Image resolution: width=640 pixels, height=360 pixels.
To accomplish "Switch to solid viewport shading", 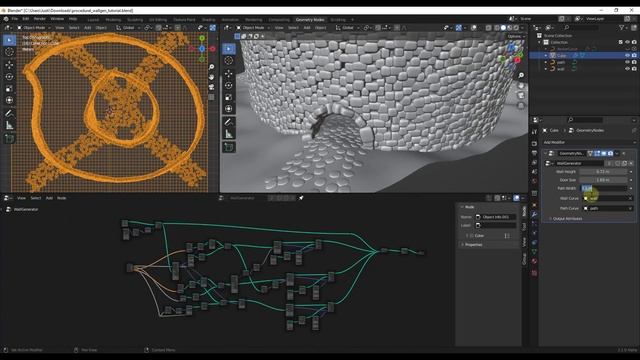I will tap(503, 28).
